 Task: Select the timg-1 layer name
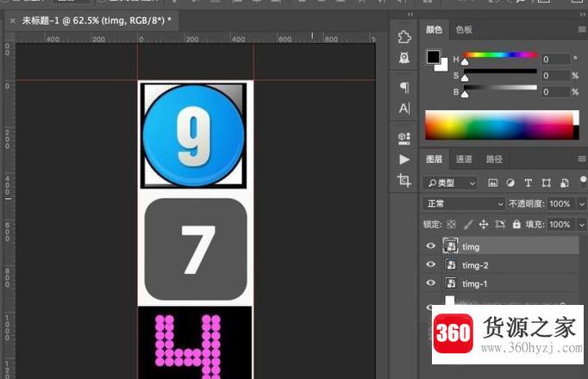(474, 283)
